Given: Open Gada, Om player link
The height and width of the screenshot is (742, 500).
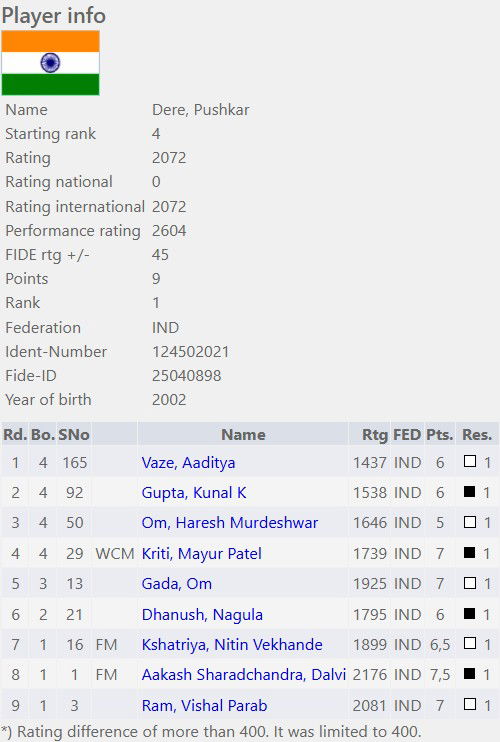Looking at the screenshot, I should 176,583.
